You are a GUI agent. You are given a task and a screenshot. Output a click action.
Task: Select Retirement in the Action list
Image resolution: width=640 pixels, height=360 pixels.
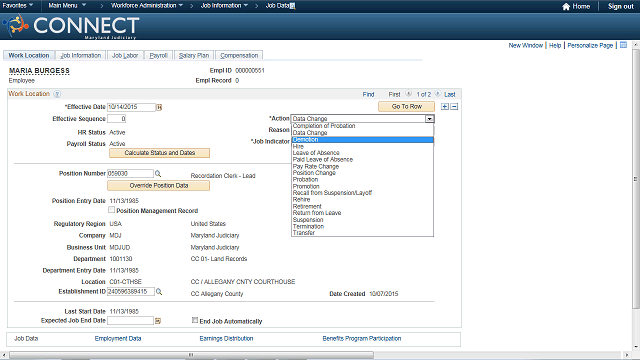tap(362, 206)
